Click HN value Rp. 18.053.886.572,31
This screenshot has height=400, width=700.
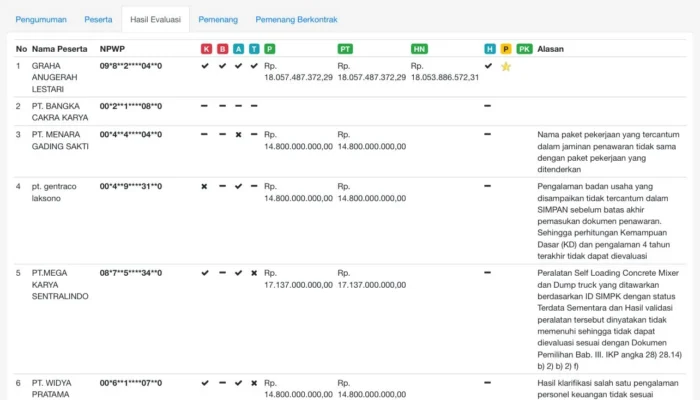[x=445, y=71]
